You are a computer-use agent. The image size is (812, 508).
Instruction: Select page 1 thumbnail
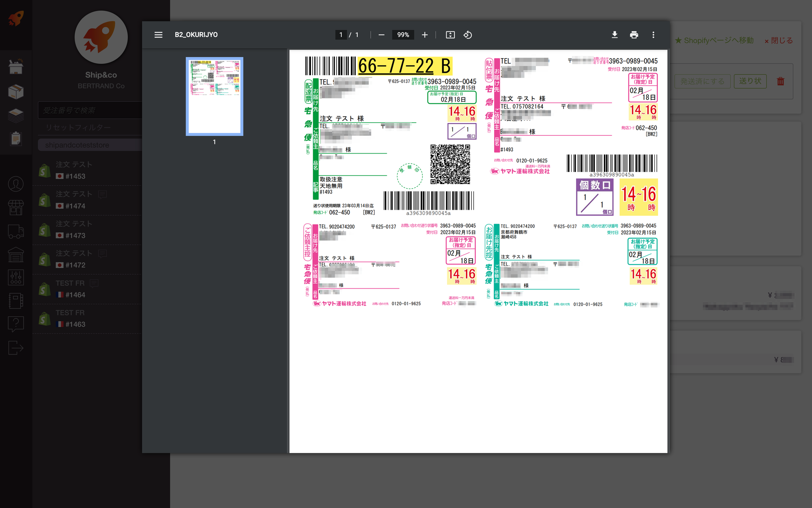(214, 96)
